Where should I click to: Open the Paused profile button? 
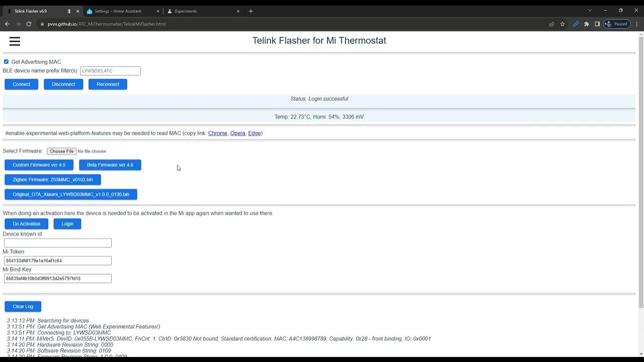(x=617, y=24)
